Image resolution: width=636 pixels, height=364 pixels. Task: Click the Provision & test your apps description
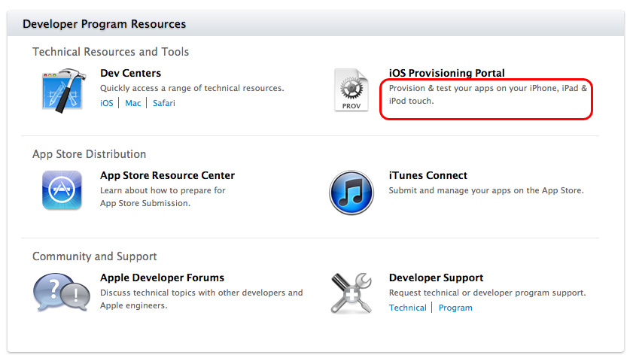click(487, 94)
